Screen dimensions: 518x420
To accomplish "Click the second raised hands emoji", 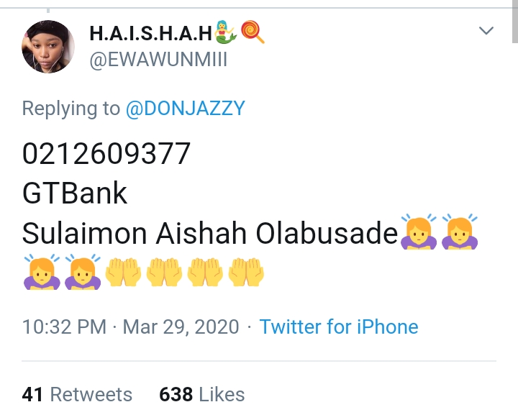I will [x=164, y=273].
